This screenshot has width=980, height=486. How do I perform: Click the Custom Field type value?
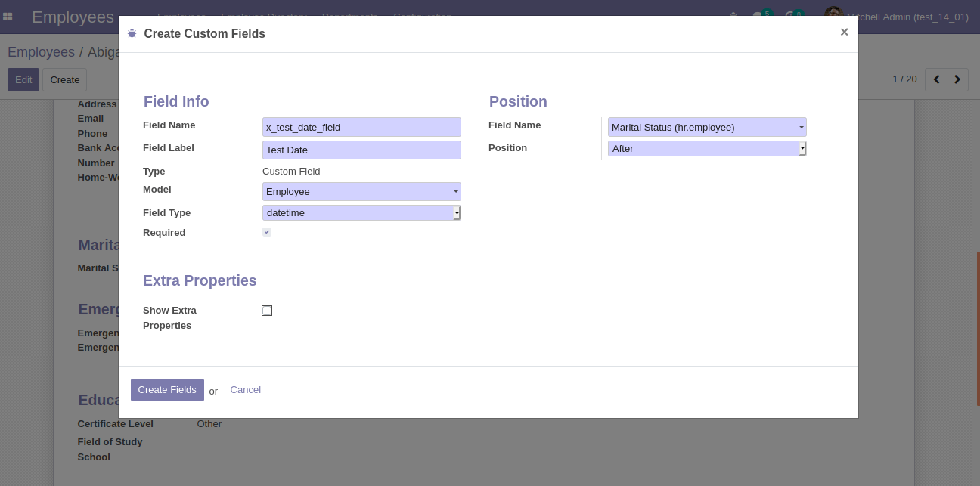click(291, 172)
